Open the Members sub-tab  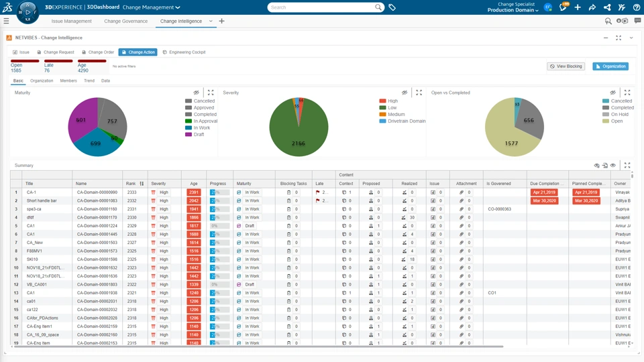68,81
